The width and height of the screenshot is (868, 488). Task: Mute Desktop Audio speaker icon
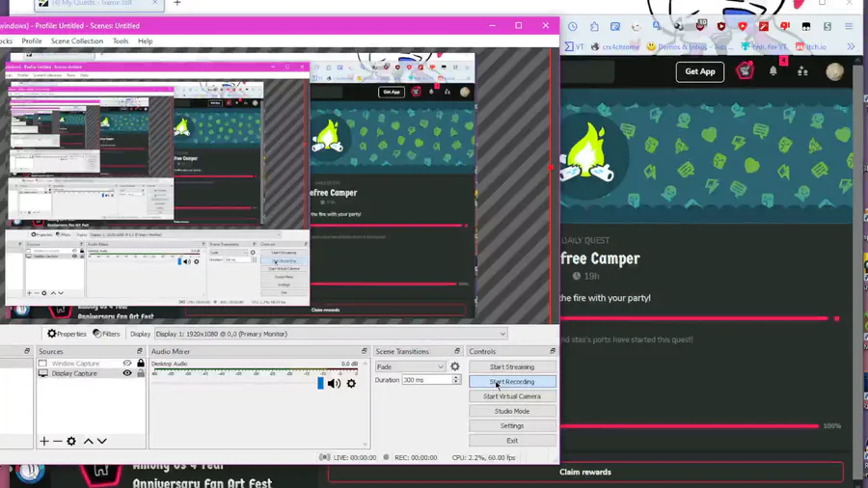point(334,384)
